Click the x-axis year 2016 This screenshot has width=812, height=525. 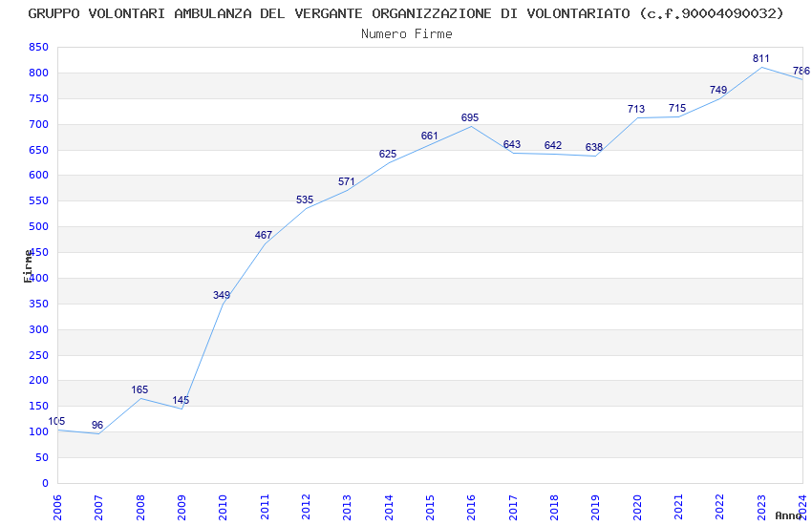click(x=471, y=507)
